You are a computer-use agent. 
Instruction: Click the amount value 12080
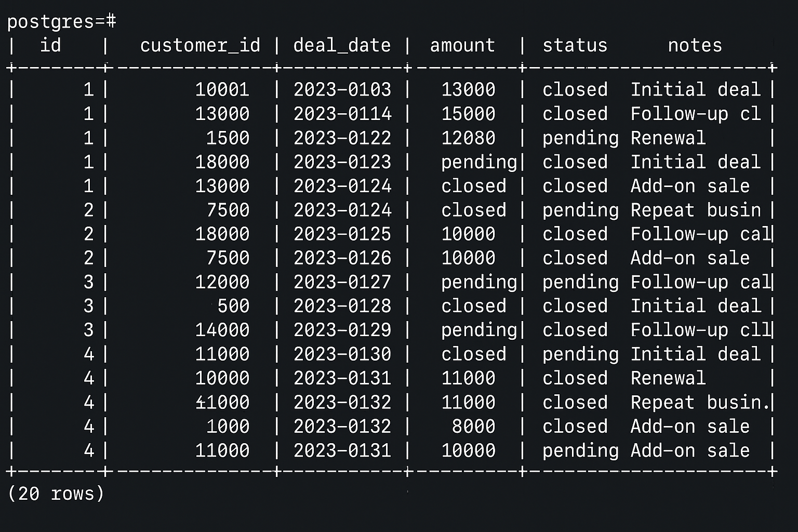click(x=468, y=138)
